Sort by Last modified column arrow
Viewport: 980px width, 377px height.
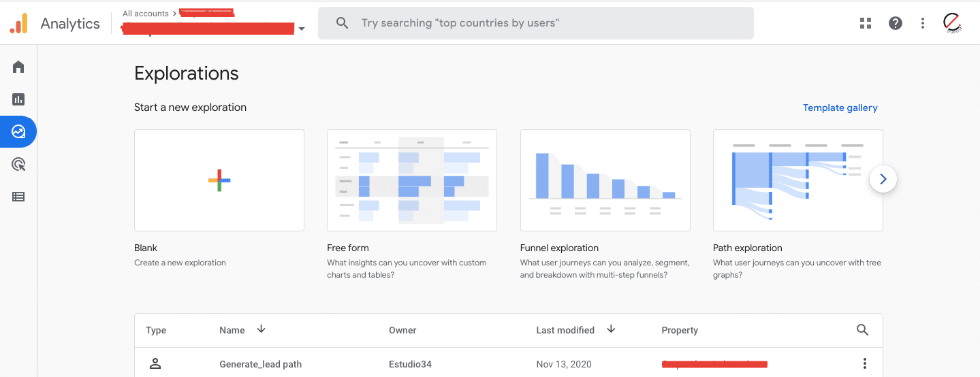(x=611, y=329)
